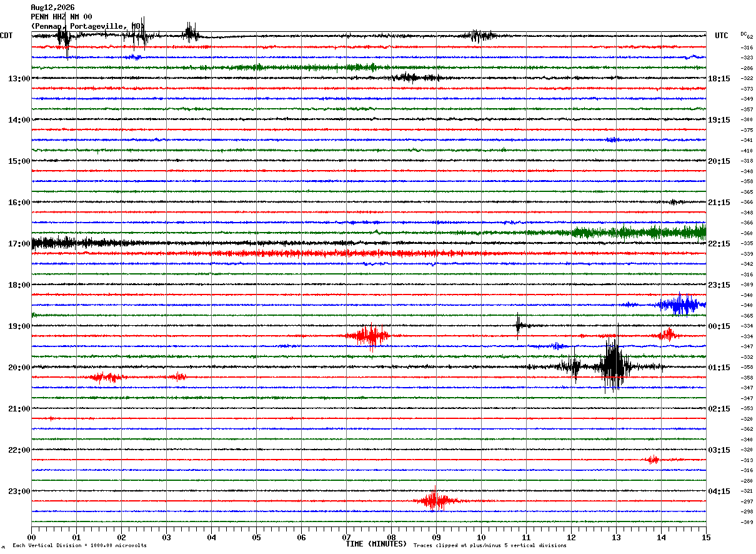
Task: Click the DC offset column header
Action: [x=744, y=34]
